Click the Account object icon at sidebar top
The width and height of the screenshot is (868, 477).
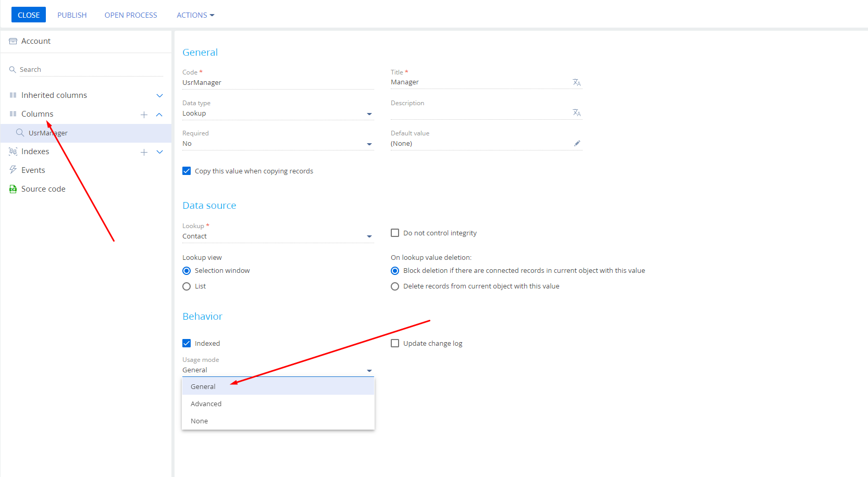(13, 41)
